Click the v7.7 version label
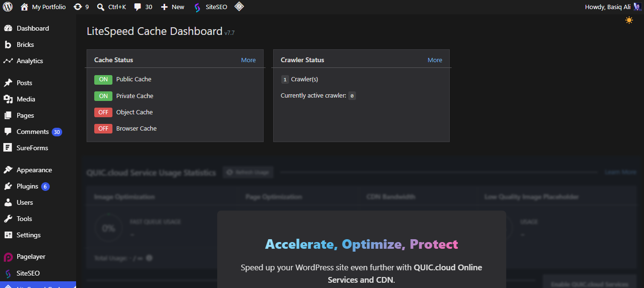Image resolution: width=644 pixels, height=288 pixels. [x=230, y=33]
